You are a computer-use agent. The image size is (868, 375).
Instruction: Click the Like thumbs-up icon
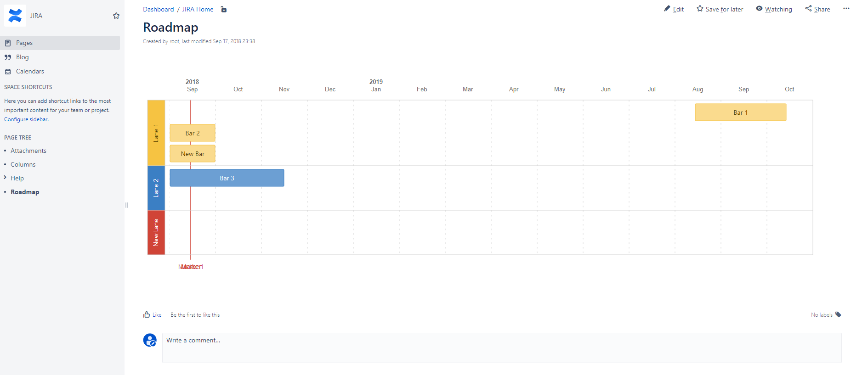coord(146,314)
